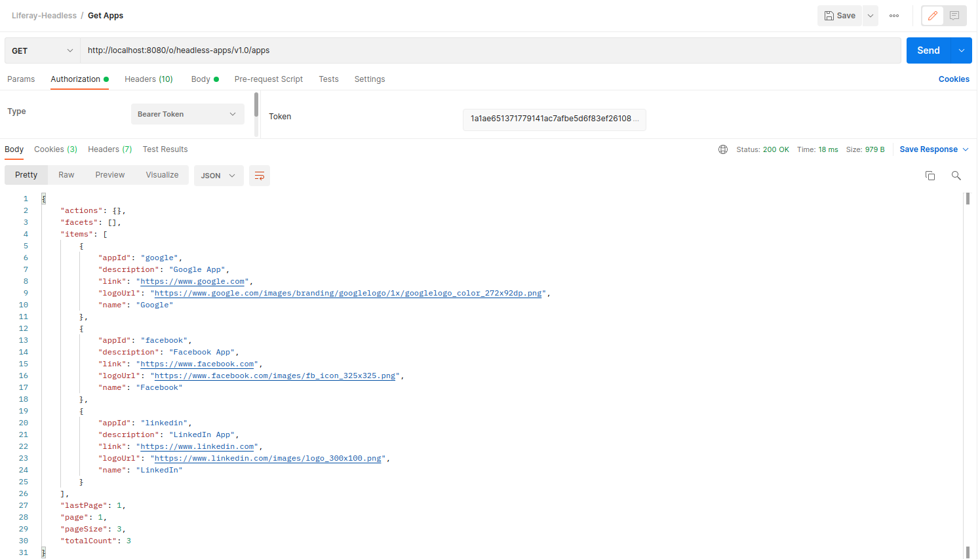Open search in response magnifier icon
The width and height of the screenshot is (980, 559).
(x=956, y=176)
